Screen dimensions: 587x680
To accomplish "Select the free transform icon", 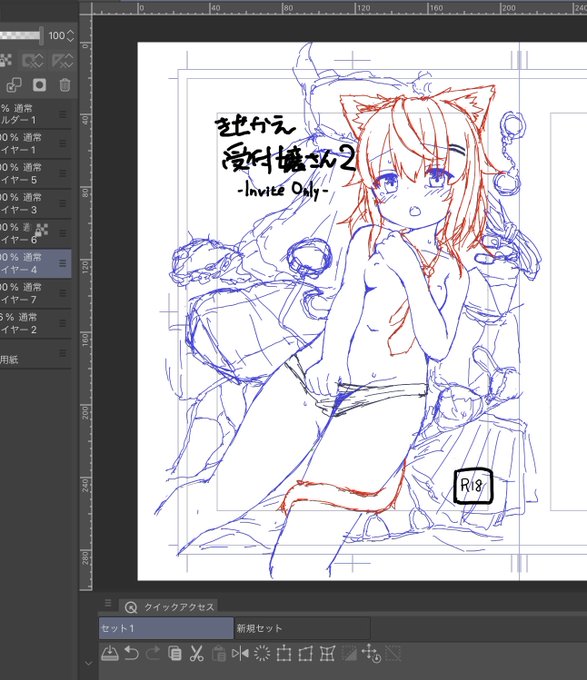I will tap(306, 653).
